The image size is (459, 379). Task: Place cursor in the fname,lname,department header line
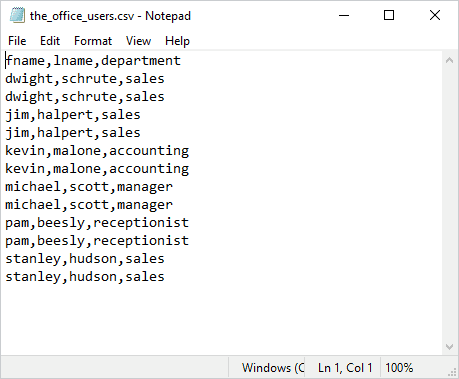click(x=93, y=61)
